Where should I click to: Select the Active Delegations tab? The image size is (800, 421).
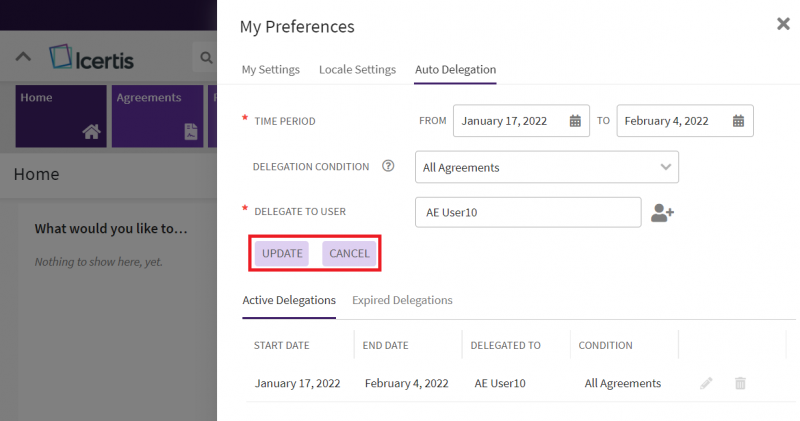(289, 300)
